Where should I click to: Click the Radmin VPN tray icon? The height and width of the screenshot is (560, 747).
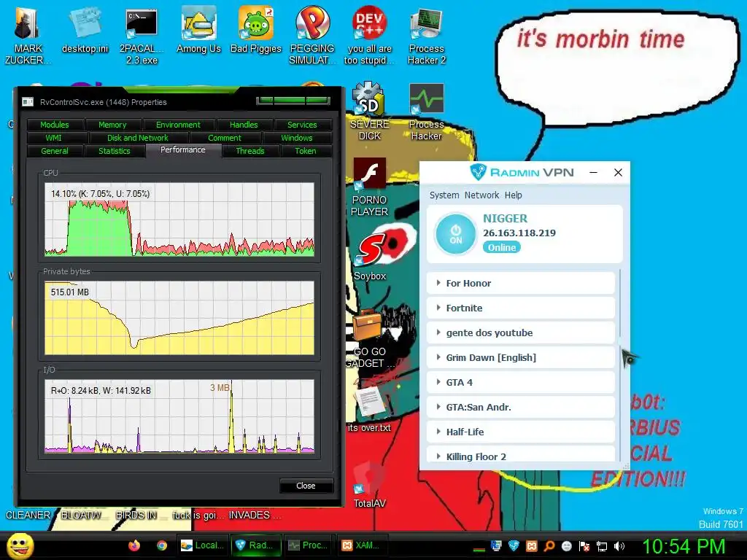514,545
